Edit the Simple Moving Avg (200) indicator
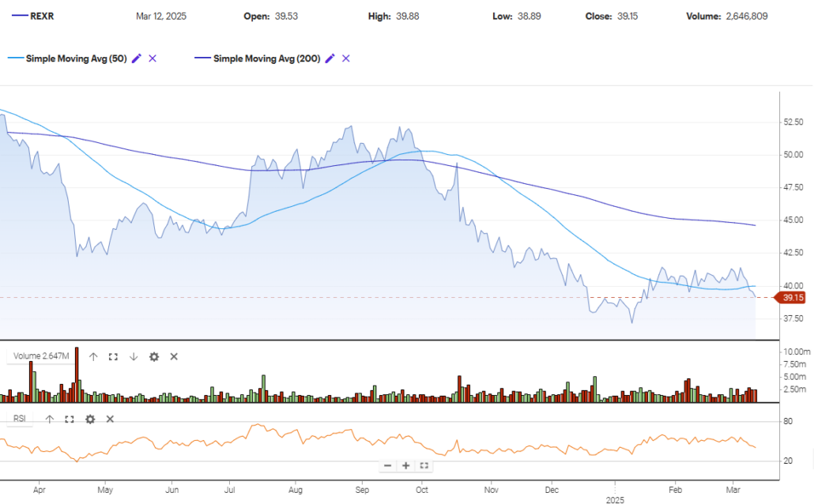The height and width of the screenshot is (504, 814). [330, 58]
